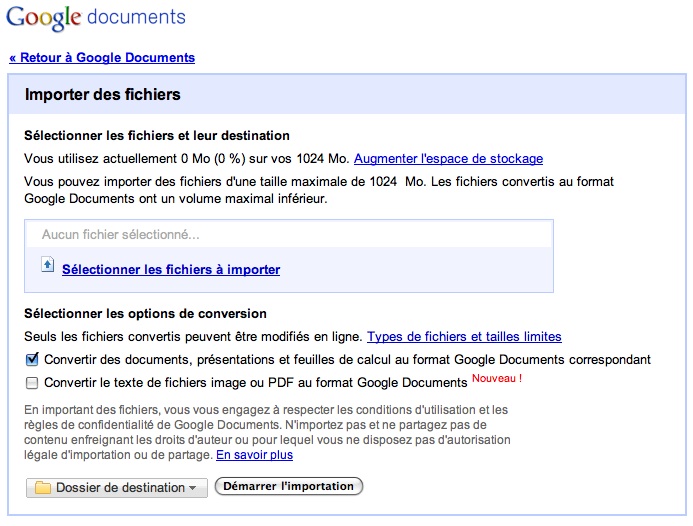Uncheck the convert documents to Google format checkbox

(x=32, y=359)
